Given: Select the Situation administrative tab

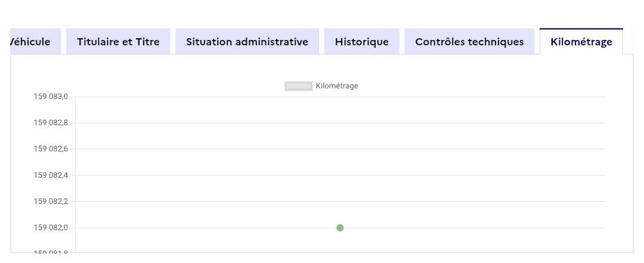Looking at the screenshot, I should 247,42.
